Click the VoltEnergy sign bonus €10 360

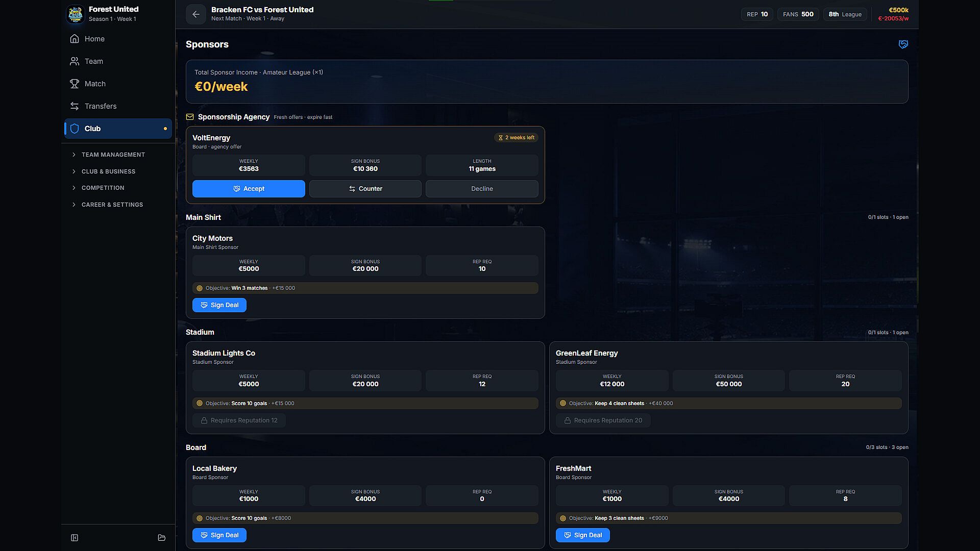tap(365, 169)
